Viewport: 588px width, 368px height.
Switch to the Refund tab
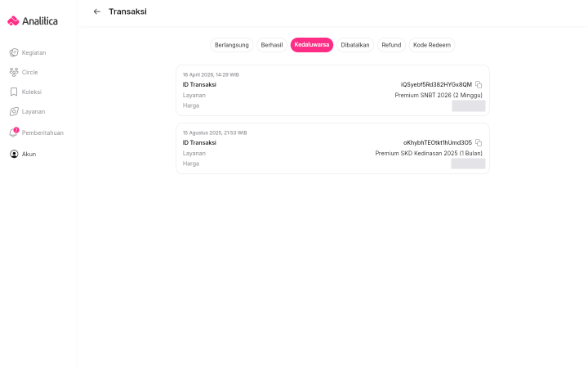391,45
